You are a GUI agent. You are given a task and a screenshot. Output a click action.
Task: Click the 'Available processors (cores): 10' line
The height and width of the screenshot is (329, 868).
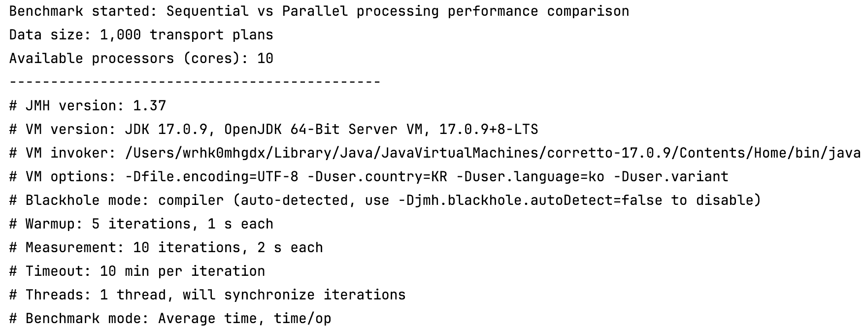click(141, 59)
